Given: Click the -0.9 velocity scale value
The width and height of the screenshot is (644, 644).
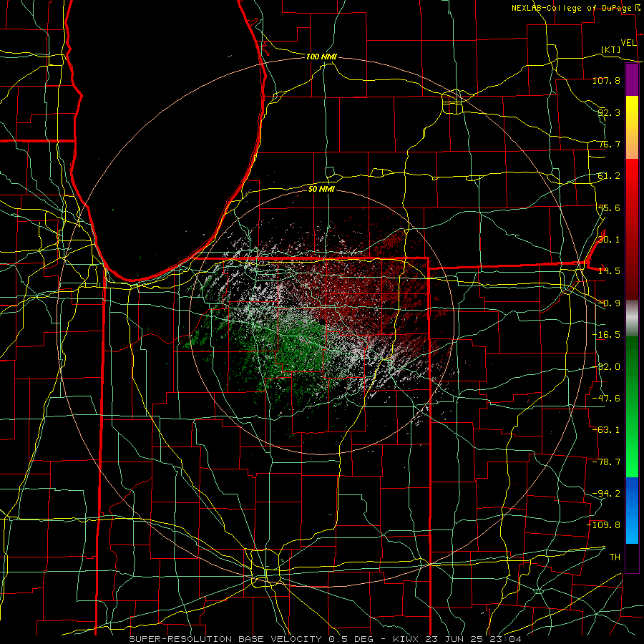Looking at the screenshot, I should pos(609,303).
